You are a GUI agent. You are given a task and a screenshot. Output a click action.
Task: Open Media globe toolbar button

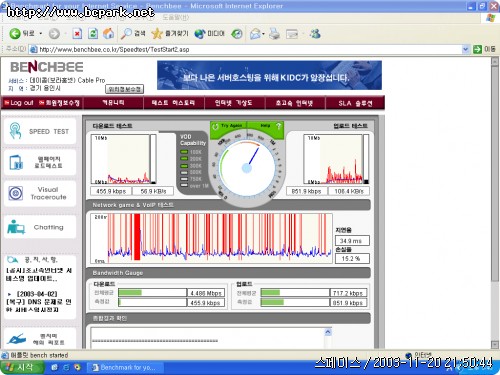210,34
